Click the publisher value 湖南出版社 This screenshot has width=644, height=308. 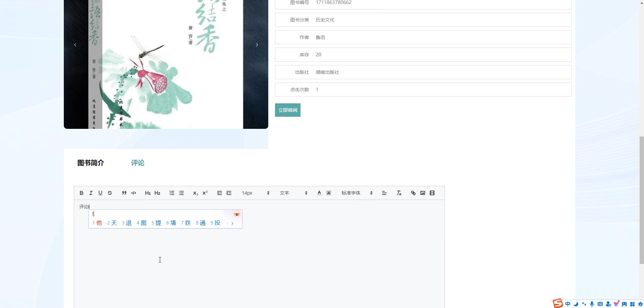pyautogui.click(x=327, y=72)
